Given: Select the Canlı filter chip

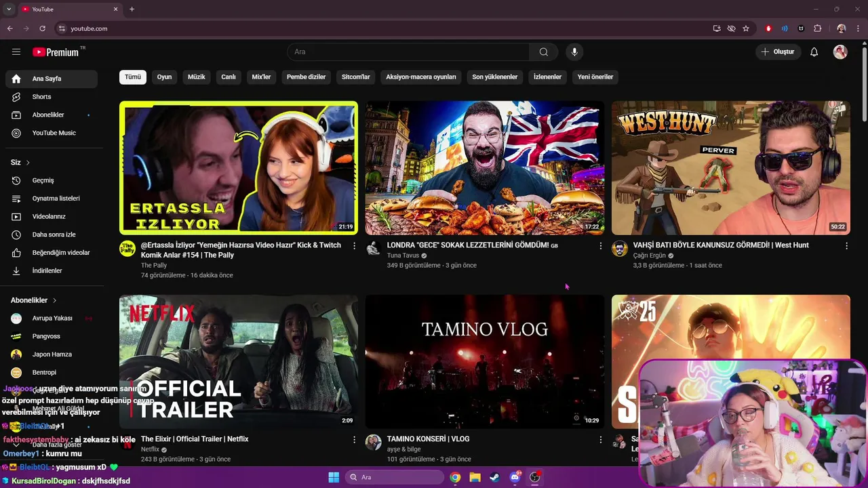Looking at the screenshot, I should [x=229, y=77].
